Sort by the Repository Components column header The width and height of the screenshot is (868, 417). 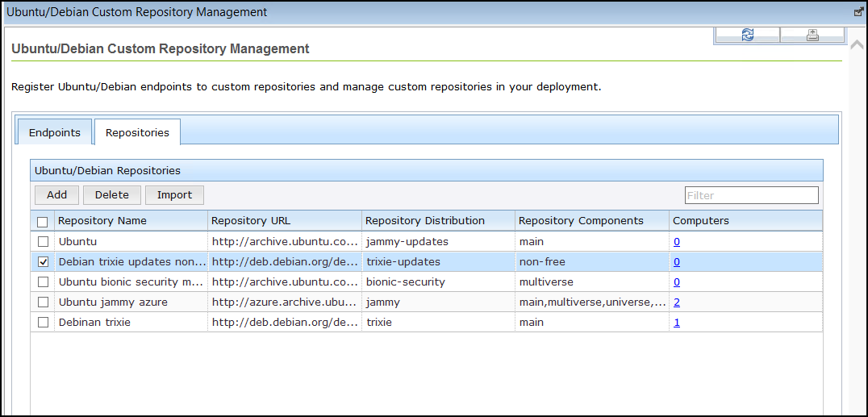(592, 221)
